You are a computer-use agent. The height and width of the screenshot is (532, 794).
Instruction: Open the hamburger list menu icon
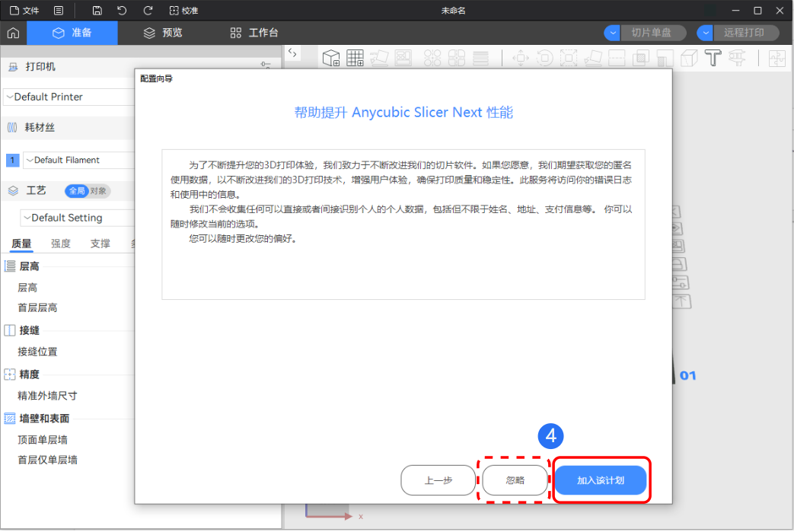click(59, 11)
